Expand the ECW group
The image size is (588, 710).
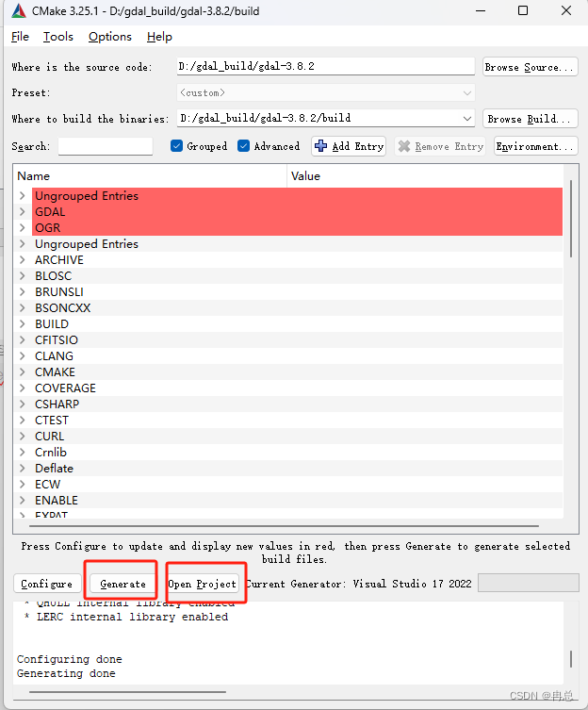click(x=23, y=484)
